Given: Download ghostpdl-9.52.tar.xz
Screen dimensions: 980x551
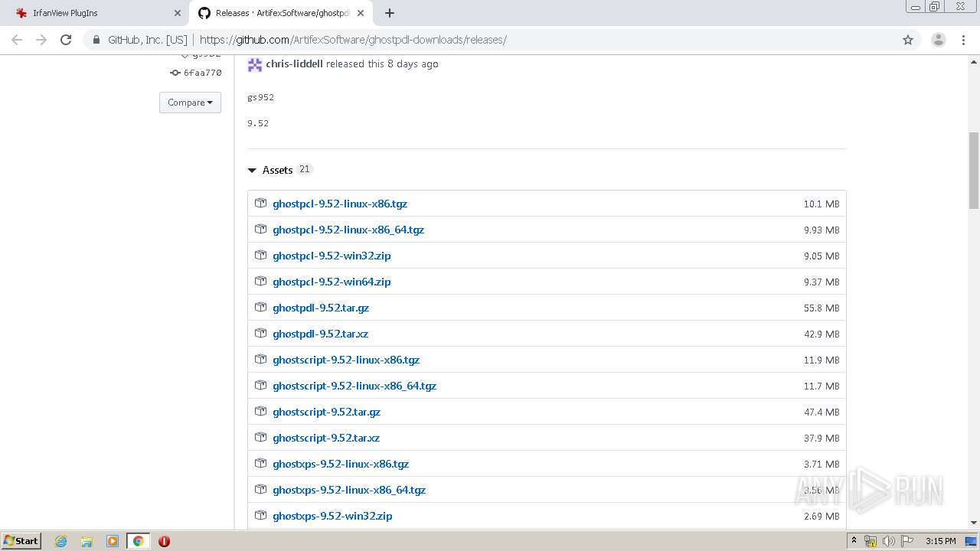Looking at the screenshot, I should pos(321,334).
